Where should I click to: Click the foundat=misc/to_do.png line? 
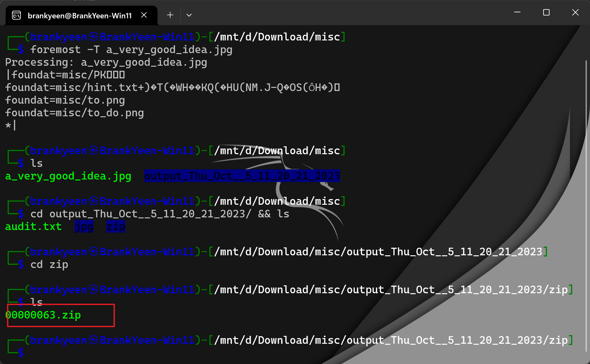(75, 113)
